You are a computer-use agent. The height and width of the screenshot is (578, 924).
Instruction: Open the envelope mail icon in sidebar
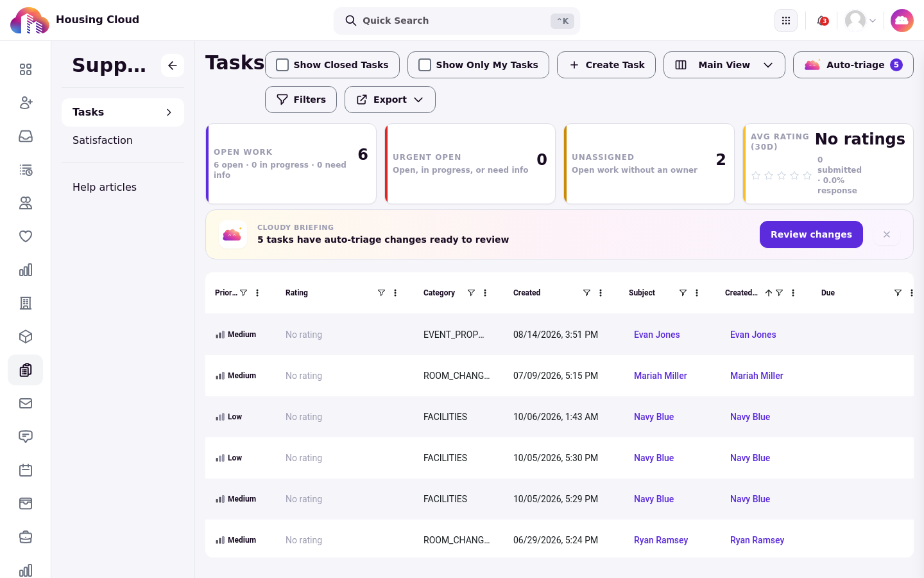[26, 403]
